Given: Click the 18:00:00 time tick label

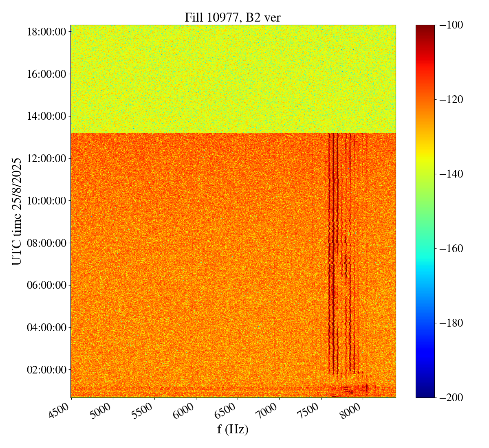Looking at the screenshot, I should (46, 32).
